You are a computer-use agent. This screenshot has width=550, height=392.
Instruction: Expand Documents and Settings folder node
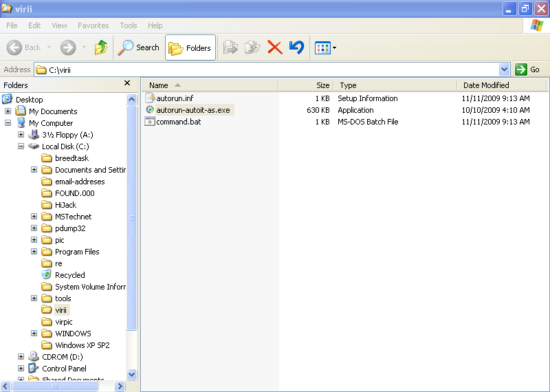34,169
